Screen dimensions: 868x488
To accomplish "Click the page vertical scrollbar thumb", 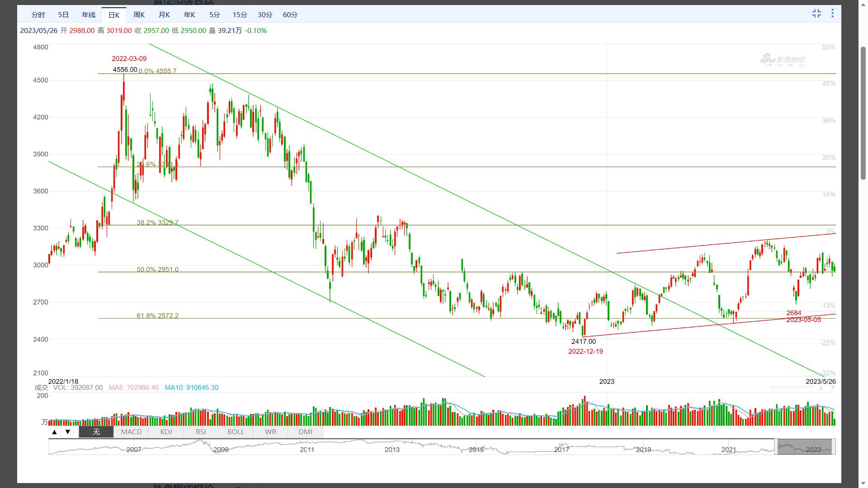I will tap(863, 113).
